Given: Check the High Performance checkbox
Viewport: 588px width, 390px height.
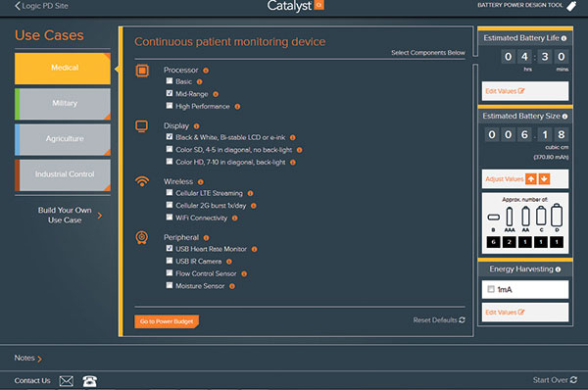Looking at the screenshot, I should coord(170,106).
